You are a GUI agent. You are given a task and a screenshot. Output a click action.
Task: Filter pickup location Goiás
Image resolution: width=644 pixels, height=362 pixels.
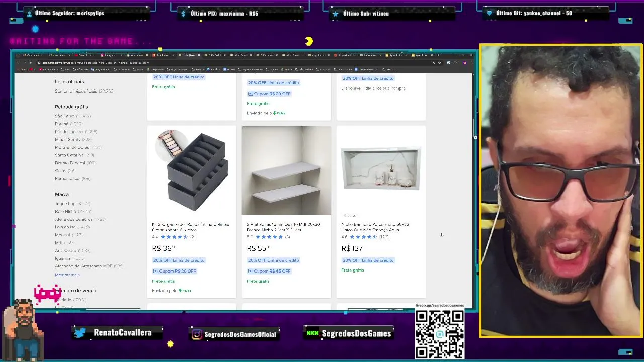66,171
